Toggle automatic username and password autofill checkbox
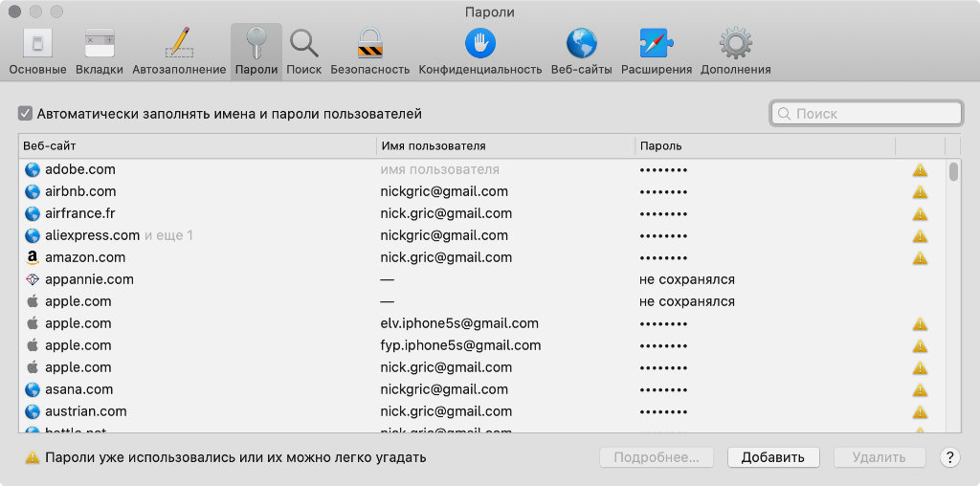This screenshot has width=980, height=486. 25,114
